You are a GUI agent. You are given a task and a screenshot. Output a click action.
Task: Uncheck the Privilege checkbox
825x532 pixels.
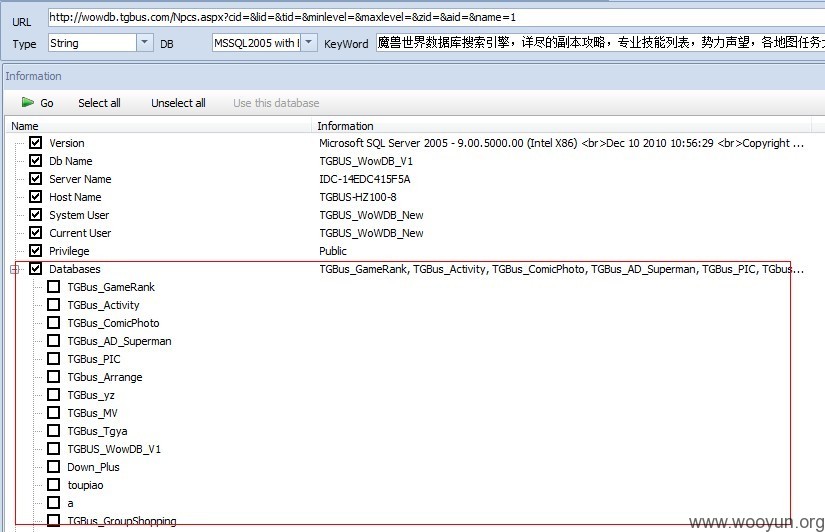pyautogui.click(x=35, y=250)
